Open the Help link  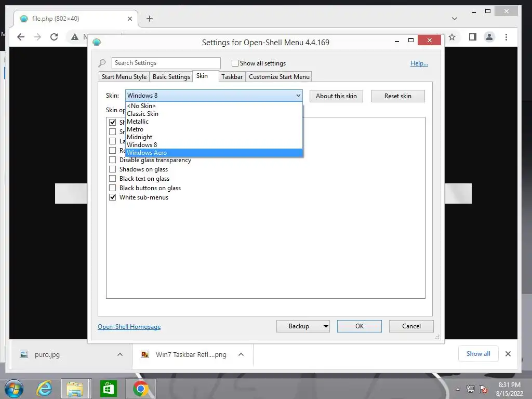pyautogui.click(x=419, y=63)
